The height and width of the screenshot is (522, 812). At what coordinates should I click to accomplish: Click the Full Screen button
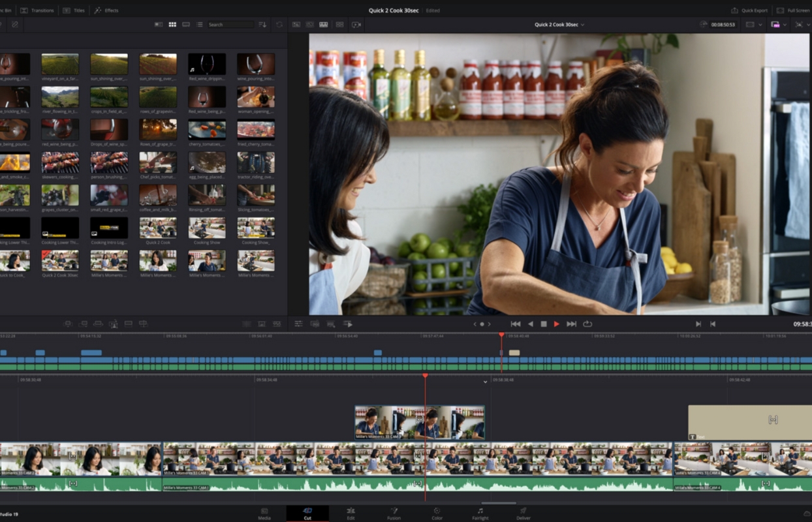(792, 10)
